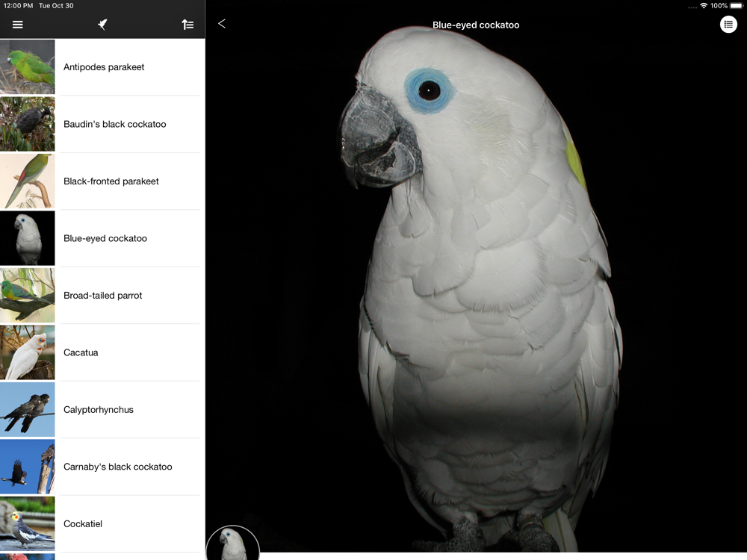
Task: Open the Broad-tailed parrot entry
Action: click(102, 295)
